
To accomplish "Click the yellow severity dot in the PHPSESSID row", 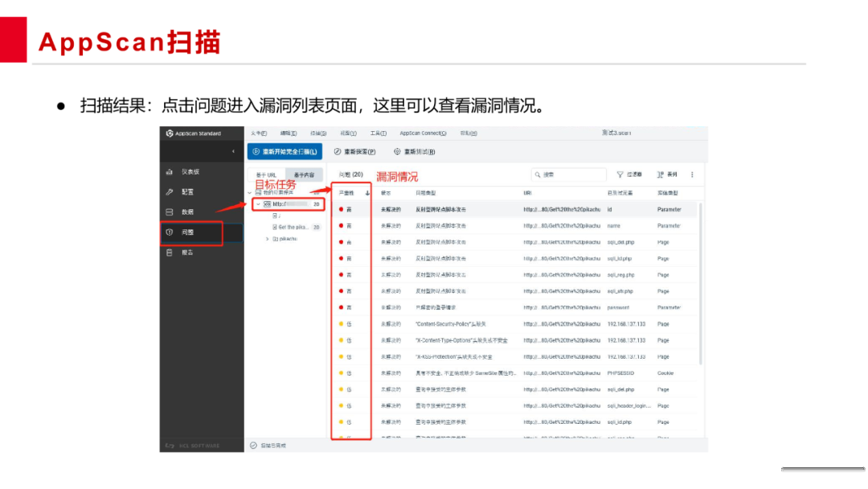I will (x=341, y=373).
